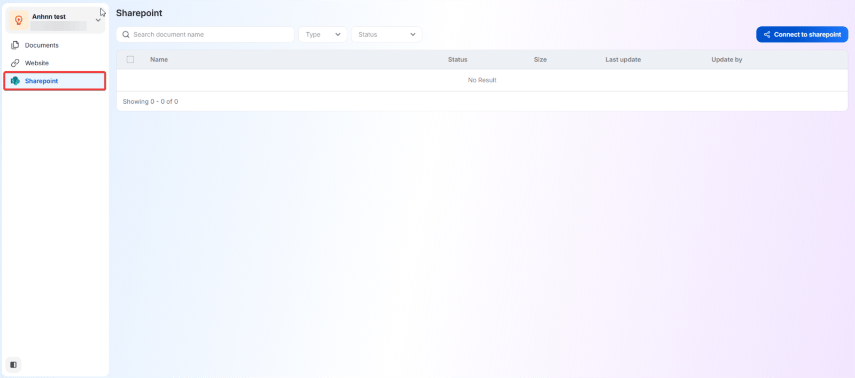Click the Website link icon in sidebar
This screenshot has height=378, width=855.
[15, 63]
